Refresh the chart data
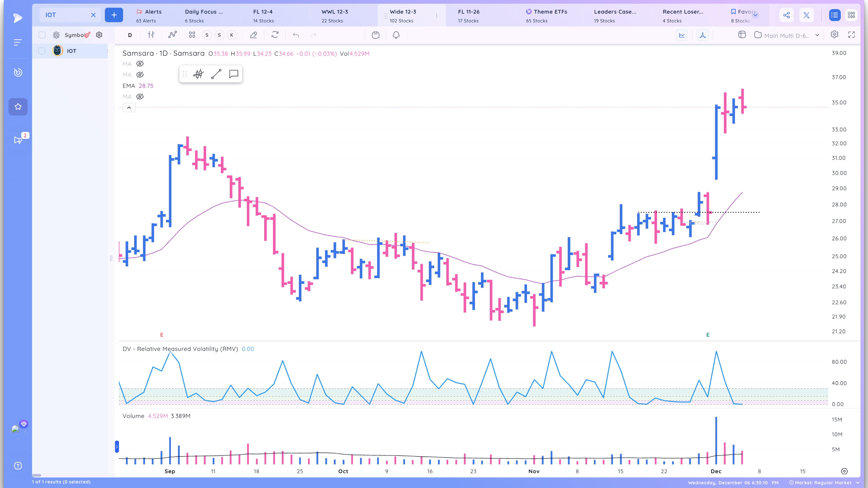Viewport: 868px width, 488px height. [x=275, y=35]
